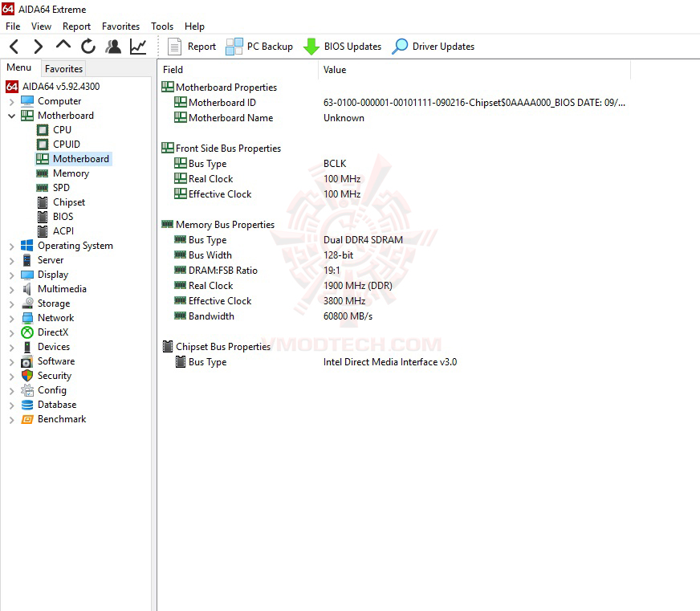Image resolution: width=700 pixels, height=611 pixels.
Task: Check BIOS Updates with the green arrow
Action: point(343,47)
